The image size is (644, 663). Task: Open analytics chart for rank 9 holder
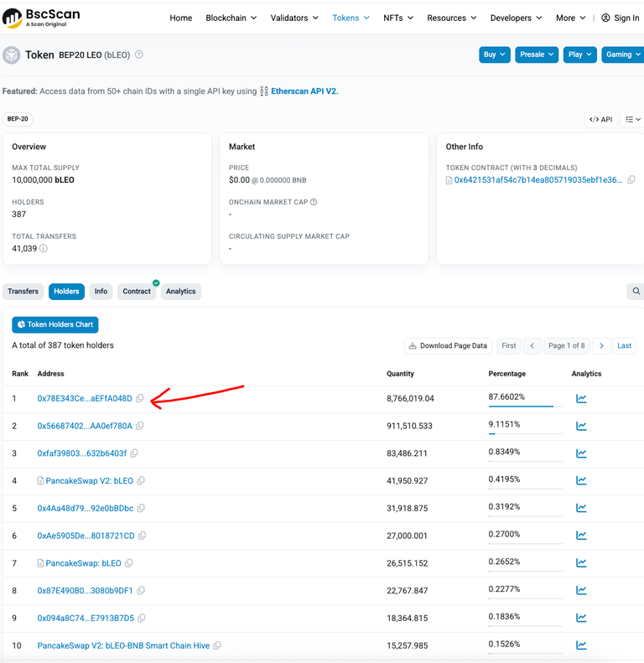(581, 618)
